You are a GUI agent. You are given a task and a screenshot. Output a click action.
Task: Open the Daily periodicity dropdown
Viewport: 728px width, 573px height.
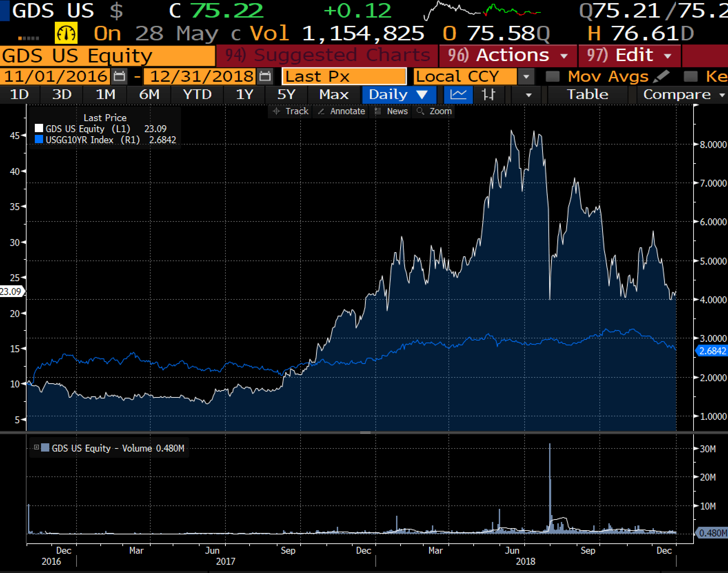(398, 95)
